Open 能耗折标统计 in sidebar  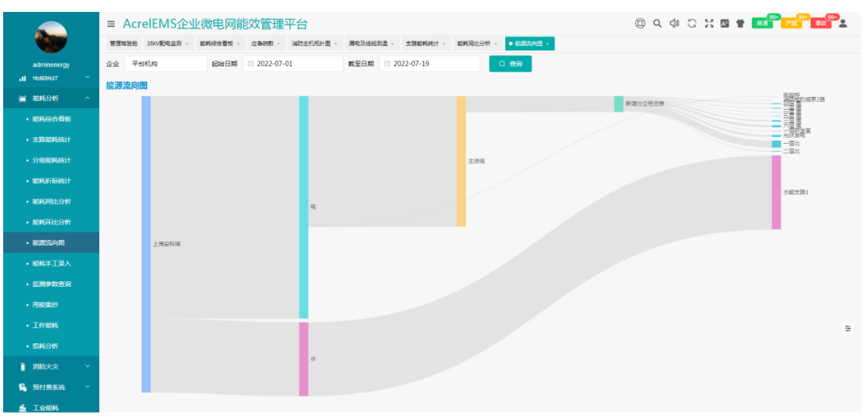pos(52,180)
